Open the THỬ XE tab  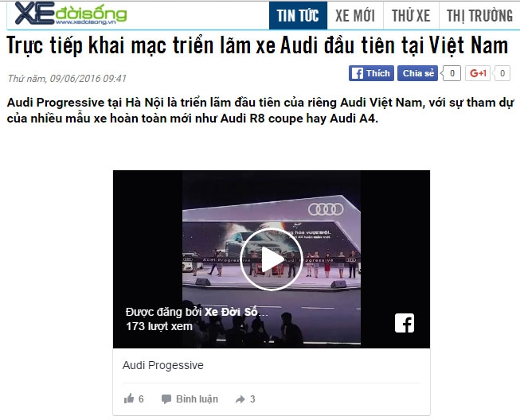[411, 16]
